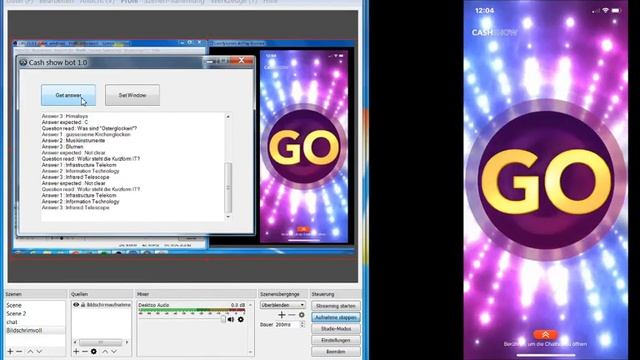
Task: Open transition properties gear icon
Action: 302,315
